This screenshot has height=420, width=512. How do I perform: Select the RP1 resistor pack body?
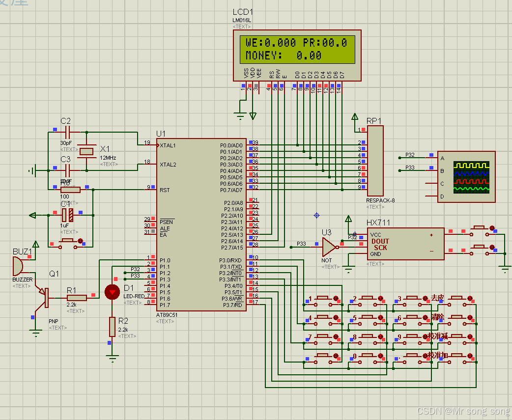pos(375,161)
